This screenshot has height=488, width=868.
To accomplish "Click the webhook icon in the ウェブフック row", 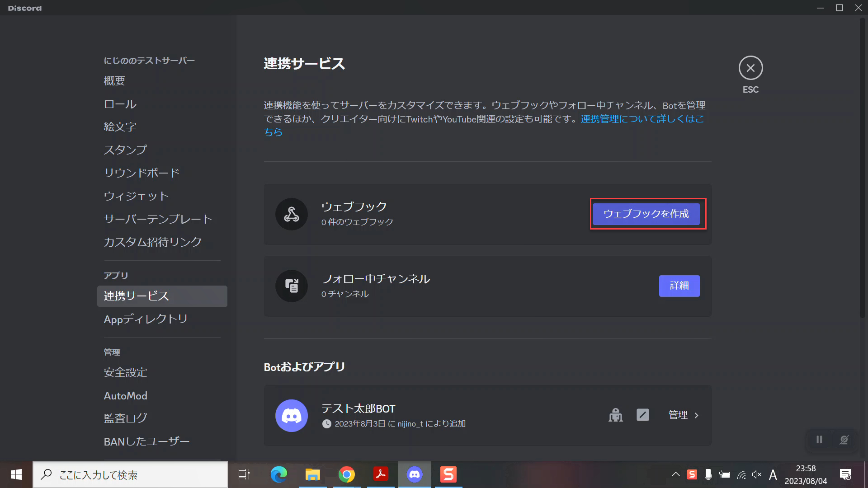I will [x=292, y=214].
